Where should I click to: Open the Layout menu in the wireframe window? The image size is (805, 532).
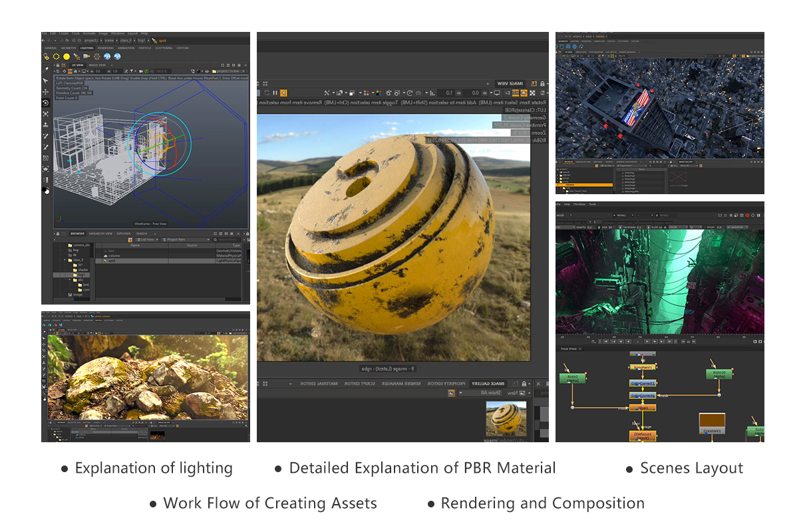[132, 33]
